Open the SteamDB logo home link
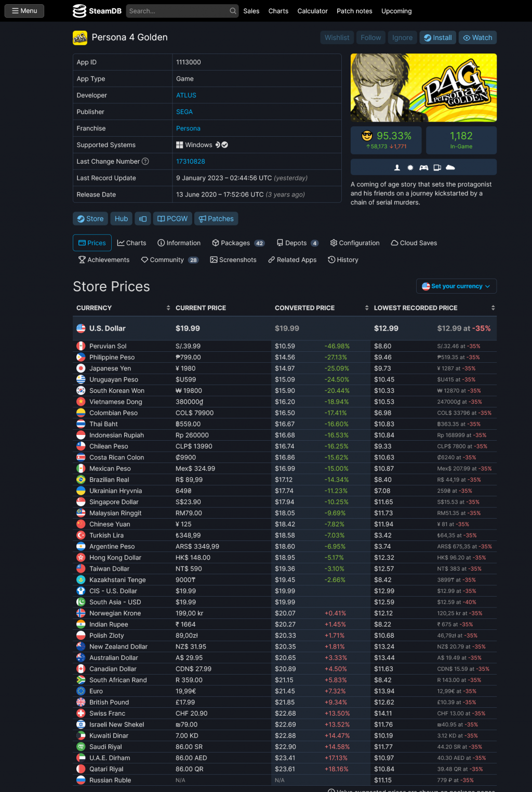The height and width of the screenshot is (792, 532). tap(97, 11)
